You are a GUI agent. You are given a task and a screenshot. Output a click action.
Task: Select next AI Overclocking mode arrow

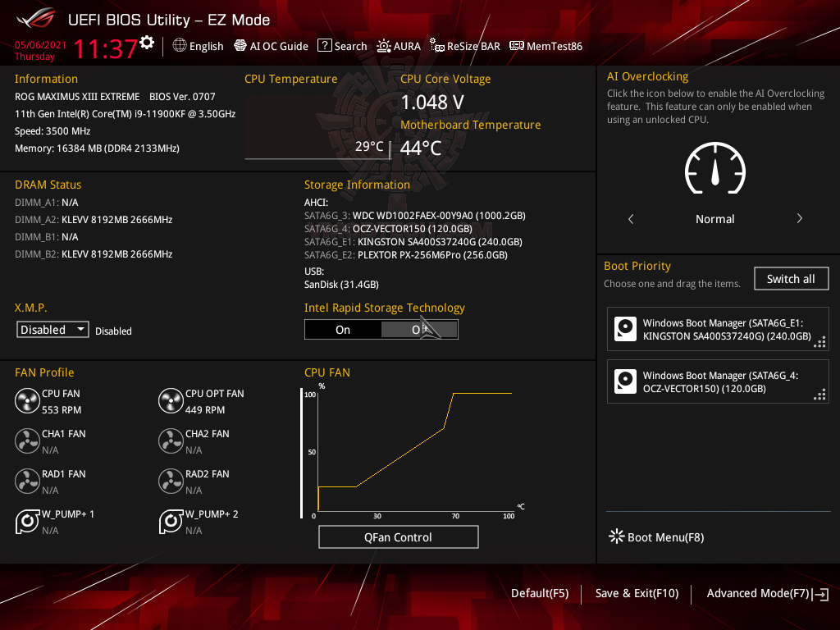(799, 218)
